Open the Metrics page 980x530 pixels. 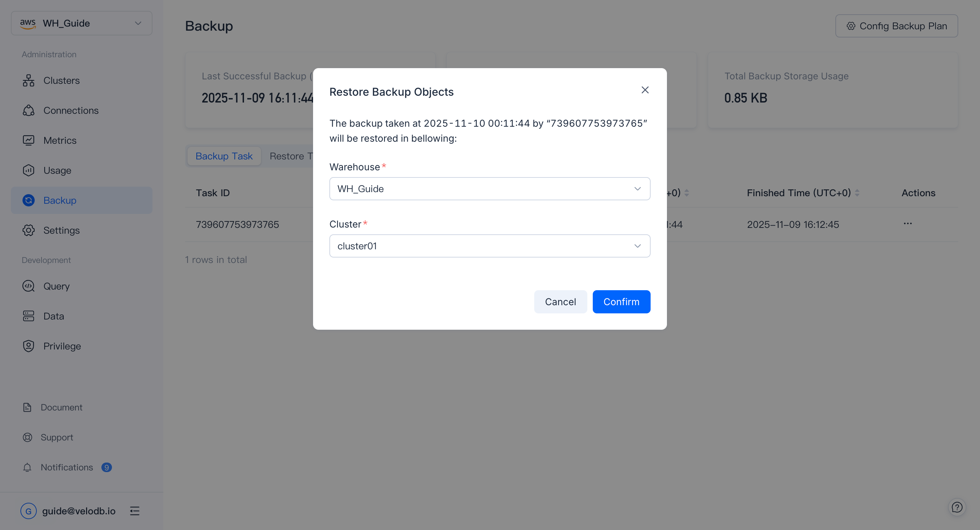60,140
